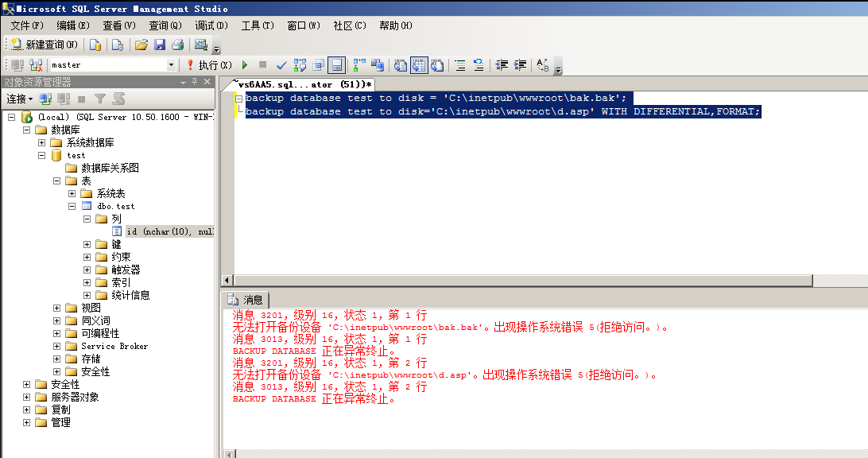Expand the Triggers (触发器) folder
The width and height of the screenshot is (868, 458).
[x=87, y=270]
